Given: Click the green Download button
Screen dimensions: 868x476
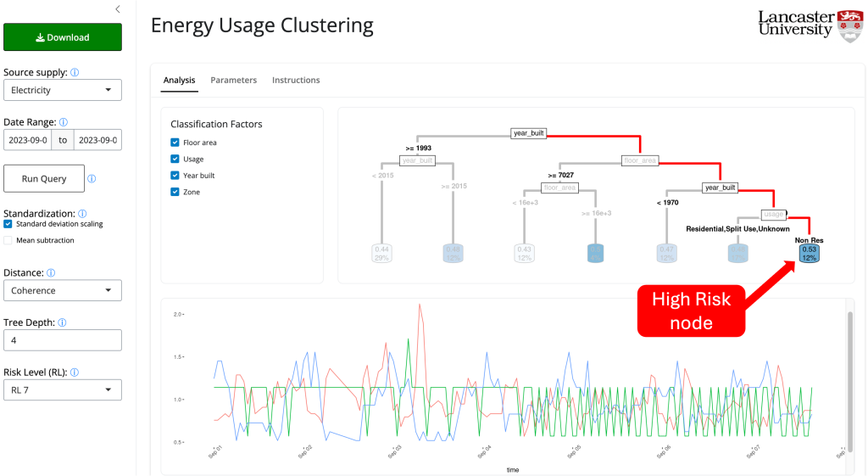Looking at the screenshot, I should click(x=63, y=37).
